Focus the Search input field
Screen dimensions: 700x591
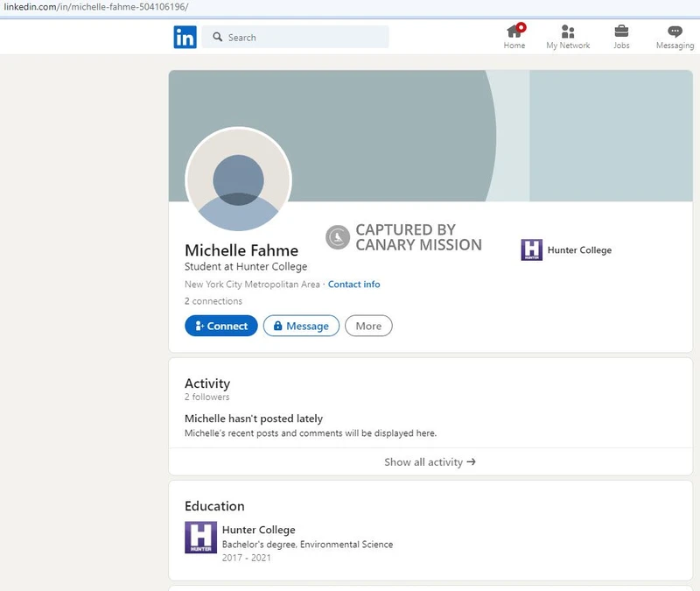point(295,37)
